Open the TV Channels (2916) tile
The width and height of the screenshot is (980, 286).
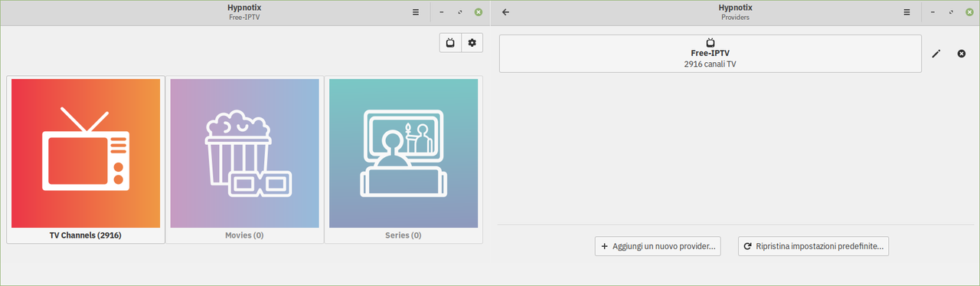tap(86, 159)
